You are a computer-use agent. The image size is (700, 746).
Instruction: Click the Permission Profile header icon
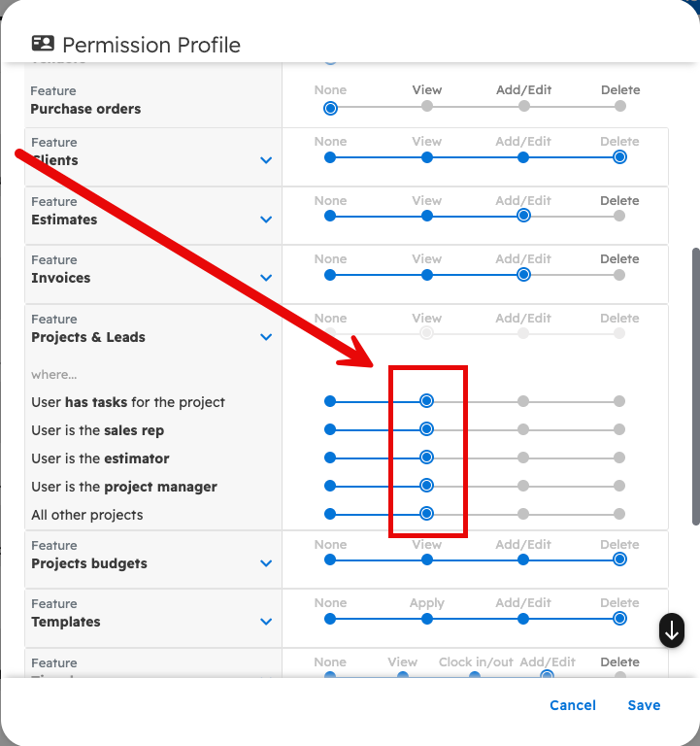coord(43,44)
